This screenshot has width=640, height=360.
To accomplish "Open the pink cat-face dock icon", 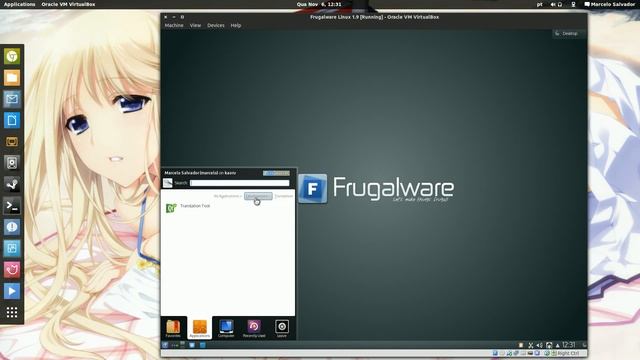I will pos(12,269).
